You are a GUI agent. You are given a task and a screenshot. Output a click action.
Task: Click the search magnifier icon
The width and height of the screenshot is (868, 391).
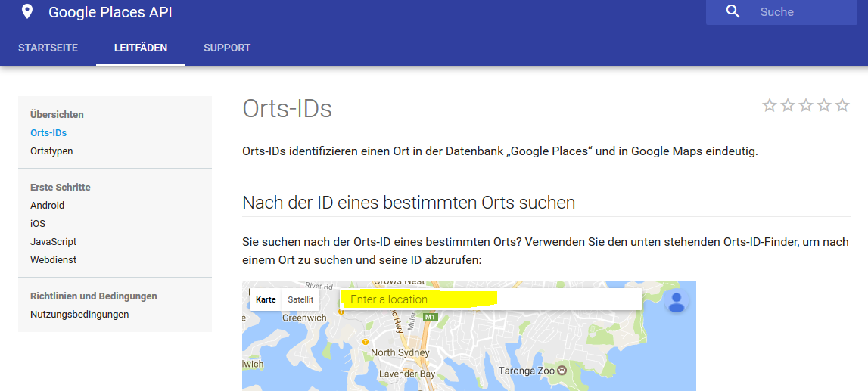[x=733, y=11]
